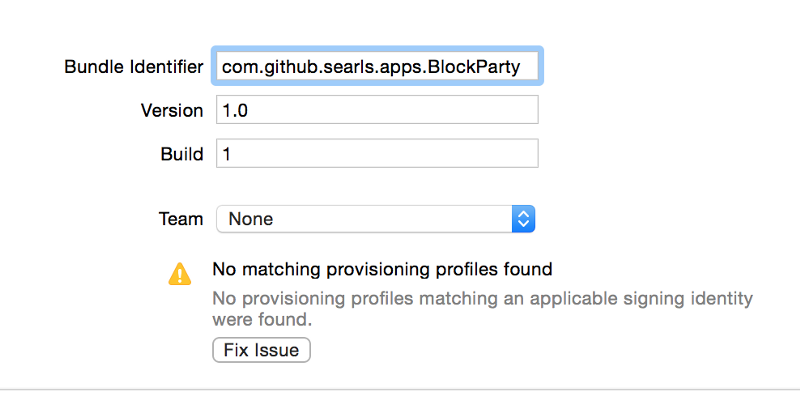Click the 'None' text in Team selector
Viewport: 800px width, 400px height.
click(x=251, y=219)
